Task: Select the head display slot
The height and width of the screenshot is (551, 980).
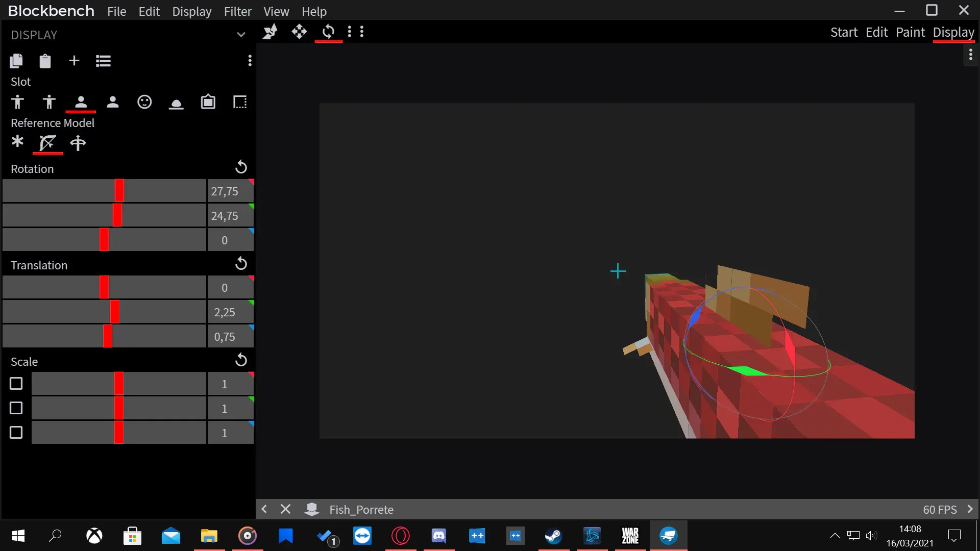Action: pos(144,102)
